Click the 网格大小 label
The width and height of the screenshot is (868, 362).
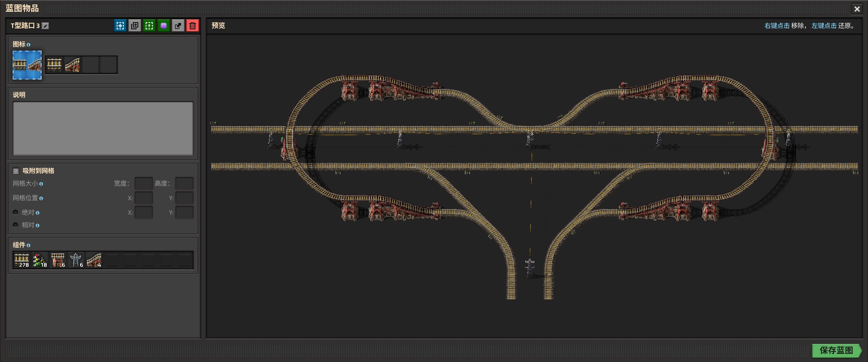tap(25, 183)
